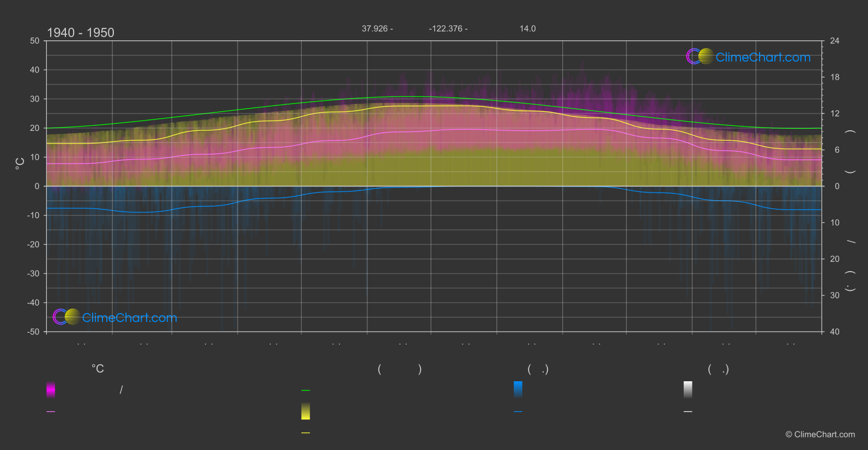Click the 14.0 elevation value
Screen dimensions: 868x450
pos(527,29)
